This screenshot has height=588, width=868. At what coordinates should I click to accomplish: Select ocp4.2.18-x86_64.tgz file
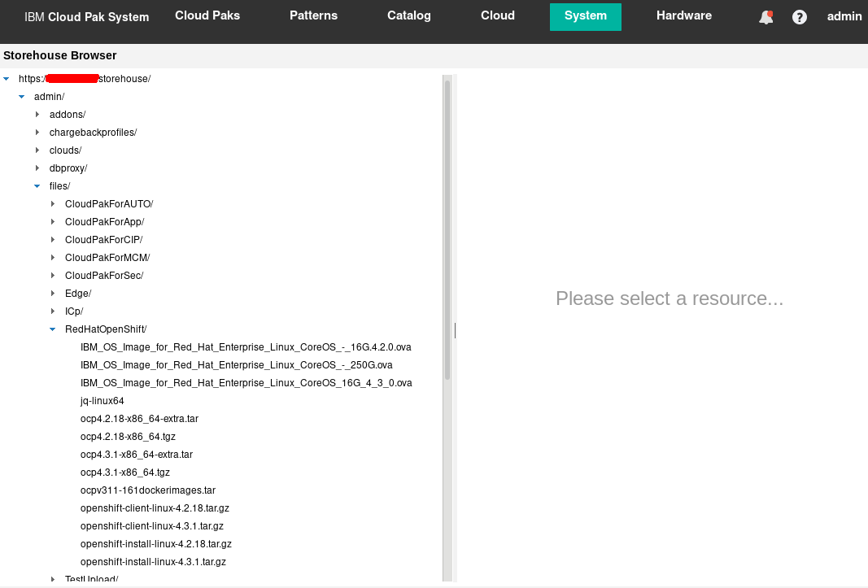(128, 436)
